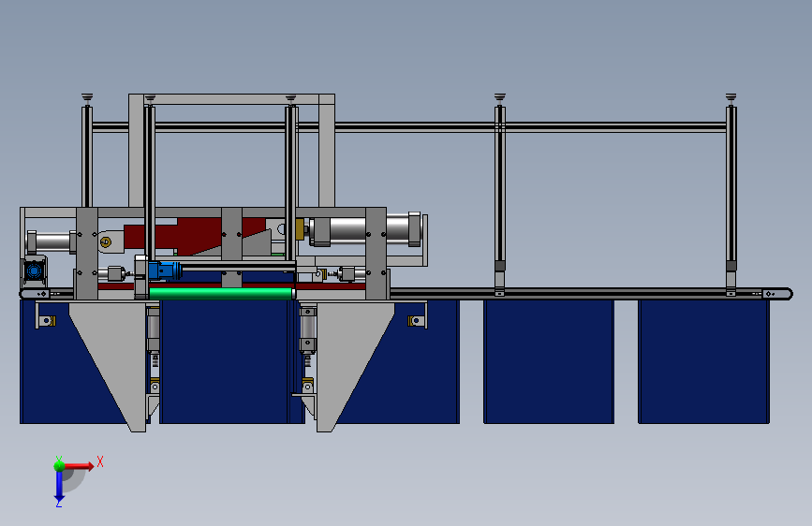Screen dimensions: 812x526
Task: Select the blue gear reducer at far left
Action: click(x=34, y=270)
